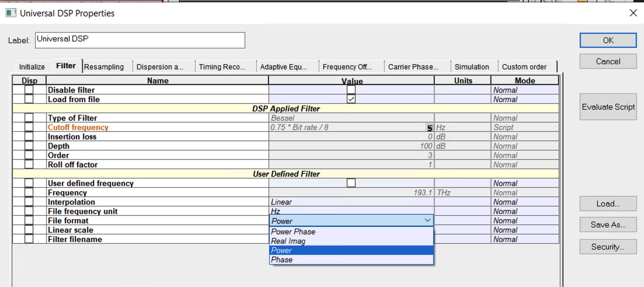Click the Type of Filter Bessel value
Viewport: 644px width, 287px height.
coord(351,118)
